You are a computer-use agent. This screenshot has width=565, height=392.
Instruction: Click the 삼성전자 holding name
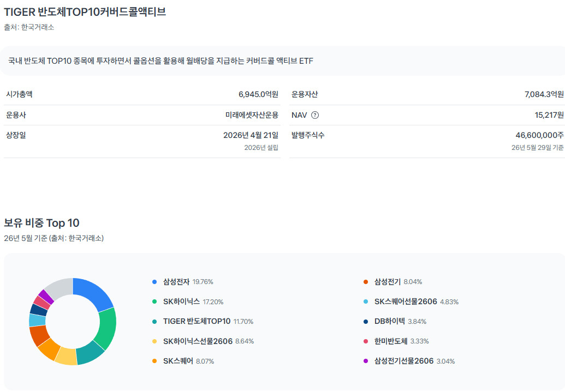[176, 282]
